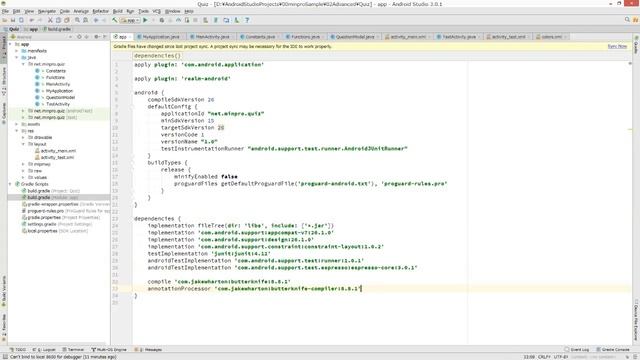This screenshot has width=640, height=360.
Task: Click the Copy icon in toolbar
Action: pyautogui.click(x=58, y=20)
